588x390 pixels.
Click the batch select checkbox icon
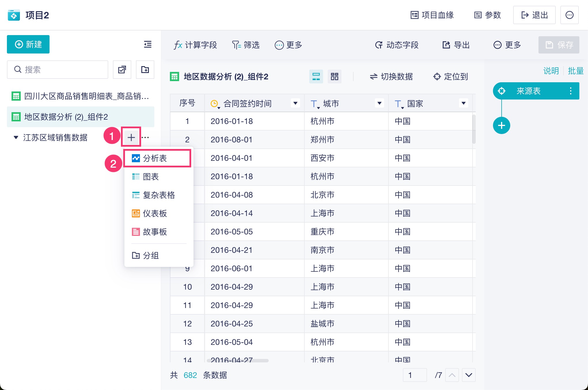122,70
